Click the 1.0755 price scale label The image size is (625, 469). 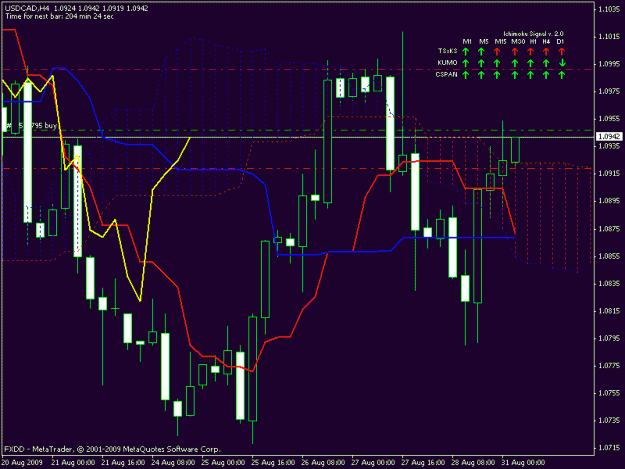tap(609, 393)
